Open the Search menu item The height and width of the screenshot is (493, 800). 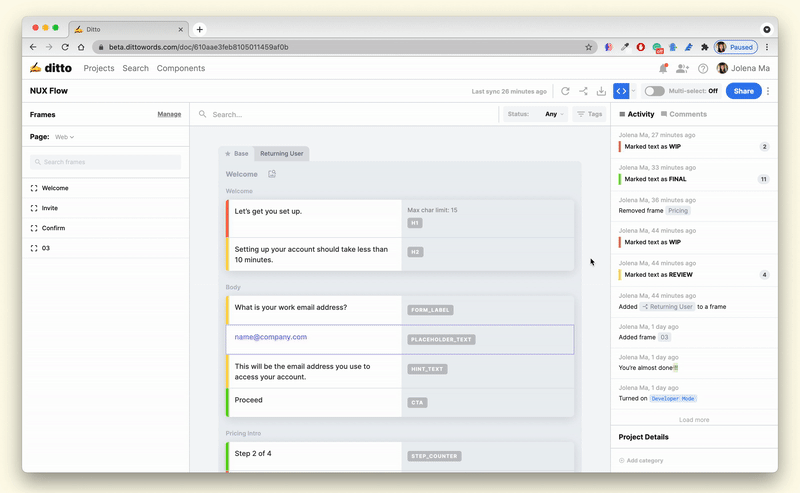tap(135, 68)
